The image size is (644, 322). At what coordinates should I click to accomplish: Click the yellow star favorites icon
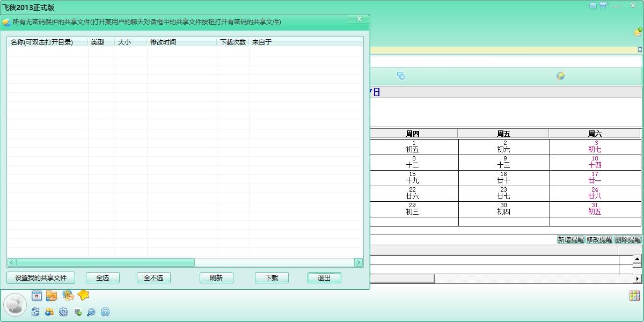[83, 295]
